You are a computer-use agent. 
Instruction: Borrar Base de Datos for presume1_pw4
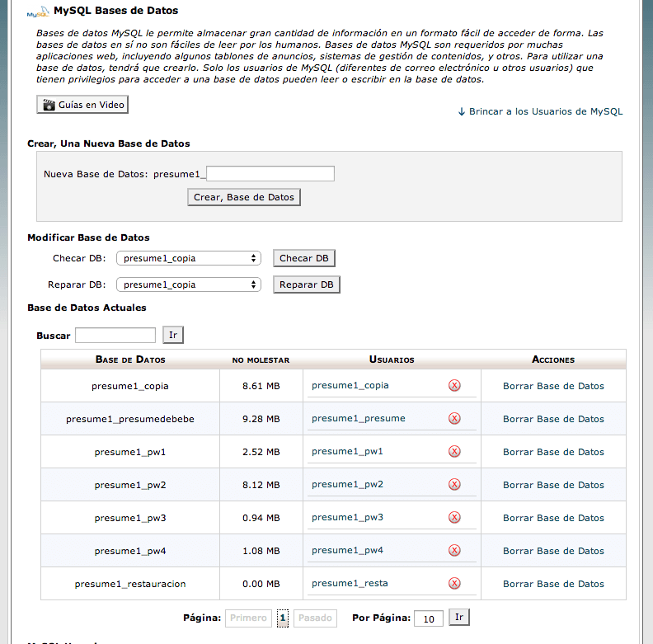tap(553, 551)
